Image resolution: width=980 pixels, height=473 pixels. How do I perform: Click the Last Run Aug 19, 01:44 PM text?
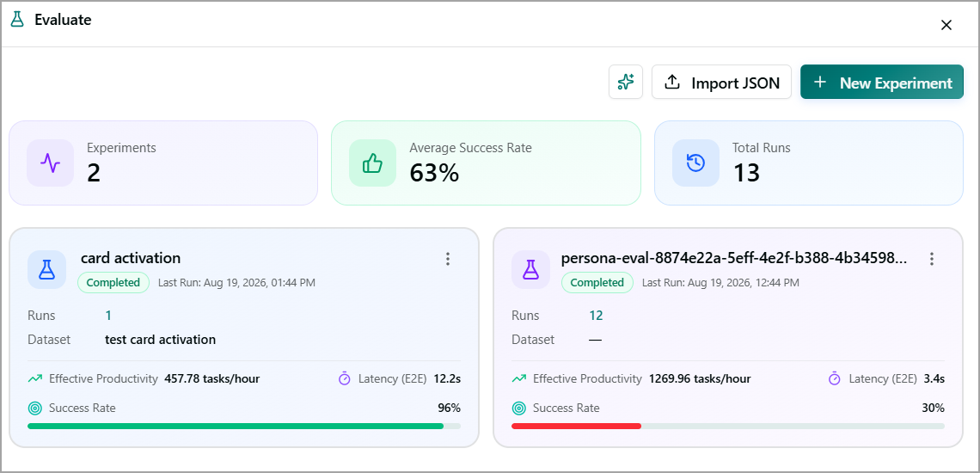(236, 283)
